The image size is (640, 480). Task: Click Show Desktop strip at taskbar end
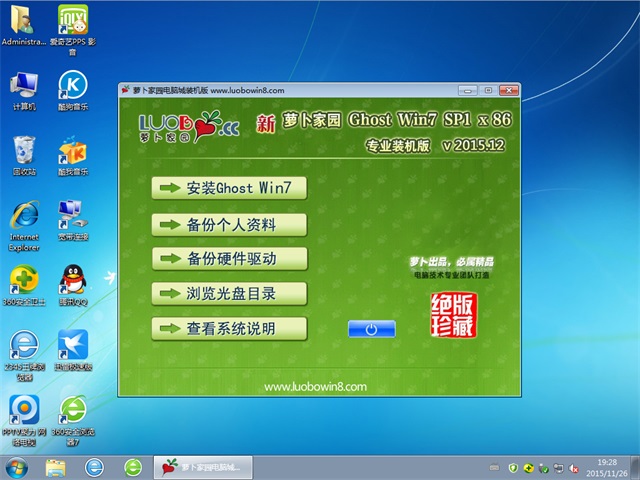tap(635, 468)
